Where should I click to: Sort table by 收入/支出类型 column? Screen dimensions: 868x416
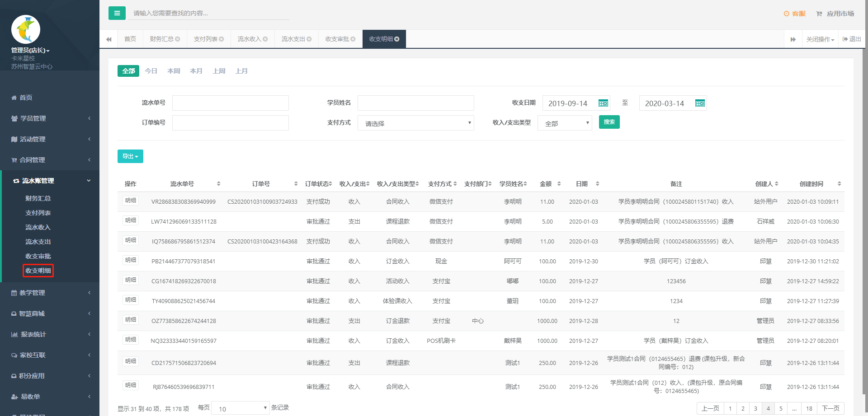click(x=417, y=184)
